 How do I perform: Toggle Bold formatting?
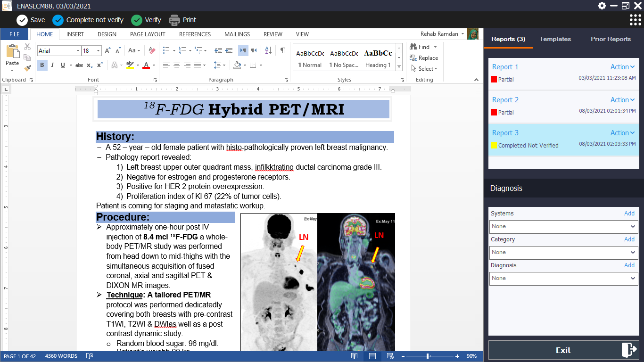42,65
